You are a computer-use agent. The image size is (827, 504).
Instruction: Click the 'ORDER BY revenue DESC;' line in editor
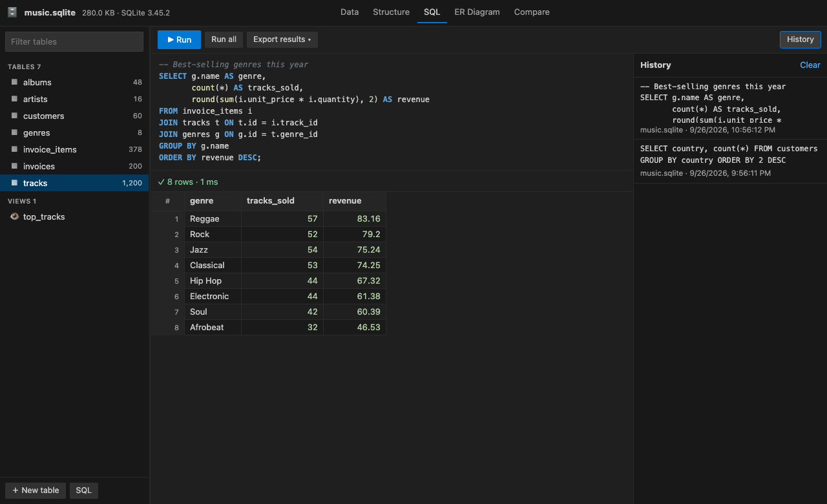pos(210,158)
